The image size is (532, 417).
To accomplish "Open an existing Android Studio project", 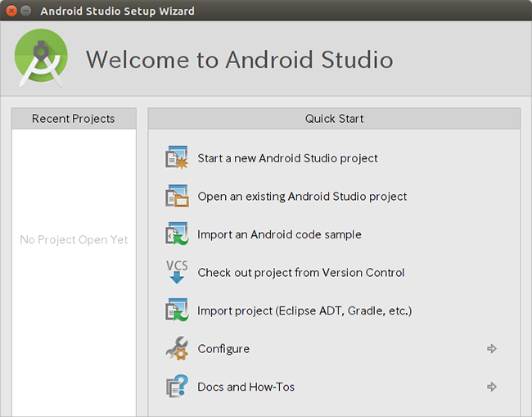I will 302,197.
